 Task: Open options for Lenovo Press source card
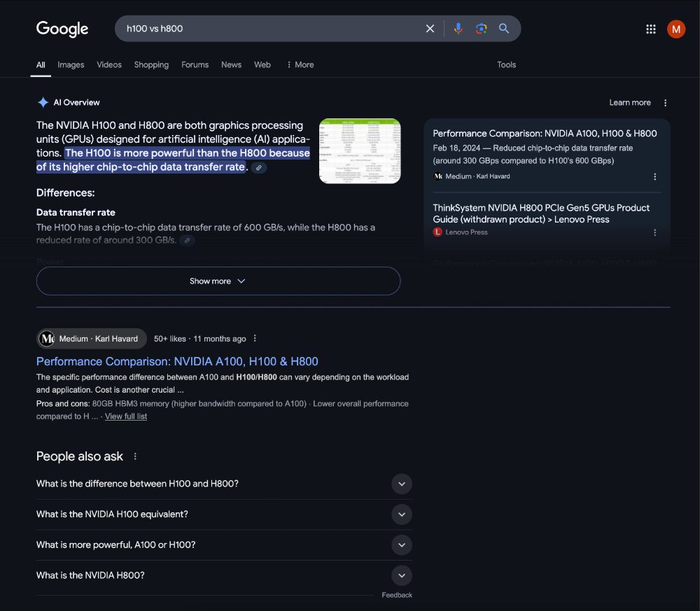(x=654, y=232)
